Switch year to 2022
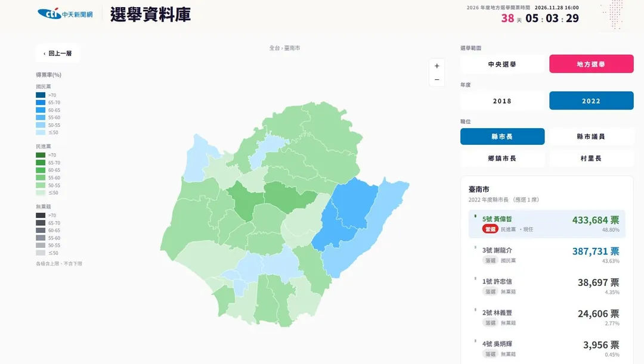Screen dimensions: 644x364 pyautogui.click(x=591, y=101)
